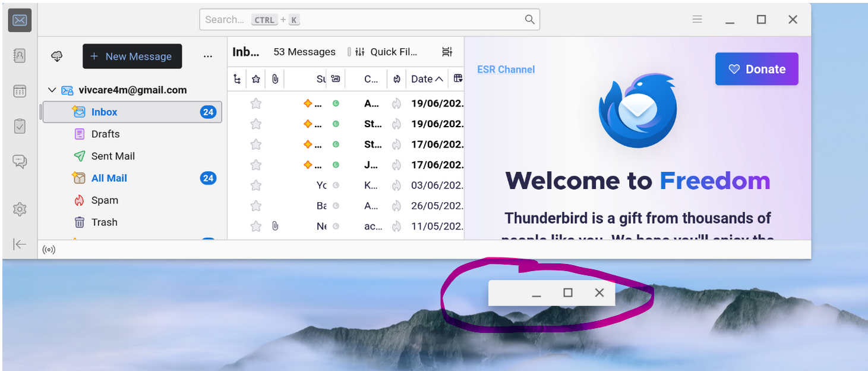This screenshot has height=371, width=868.
Task: Toggle read dot on K... 03/06 message
Action: coord(336,185)
